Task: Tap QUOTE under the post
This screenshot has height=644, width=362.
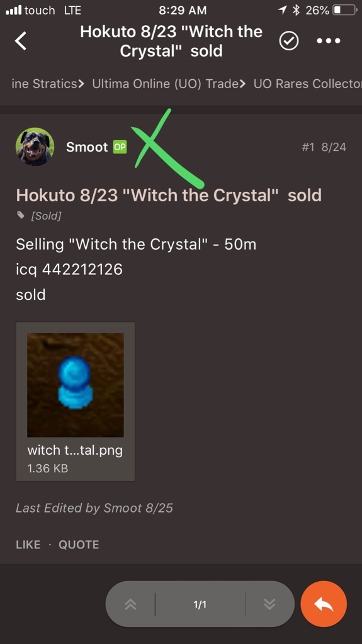Action: tap(79, 545)
